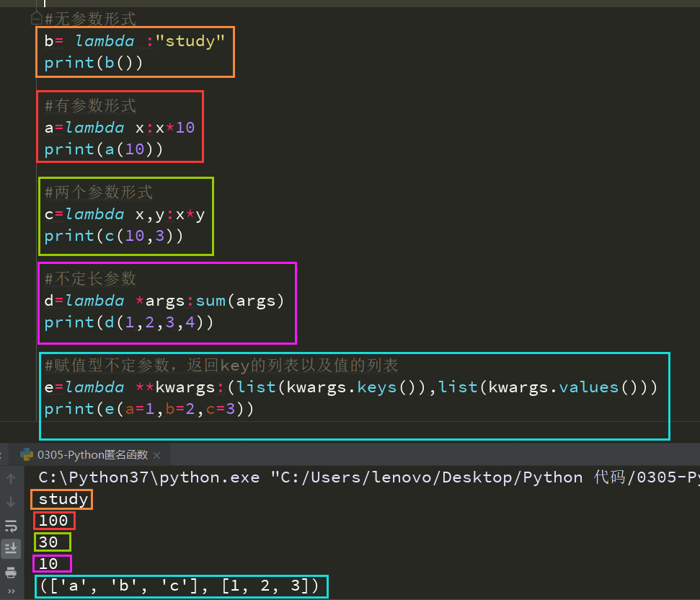Click the Python file icon on run tab
Screen dimensions: 700x600
(x=27, y=454)
